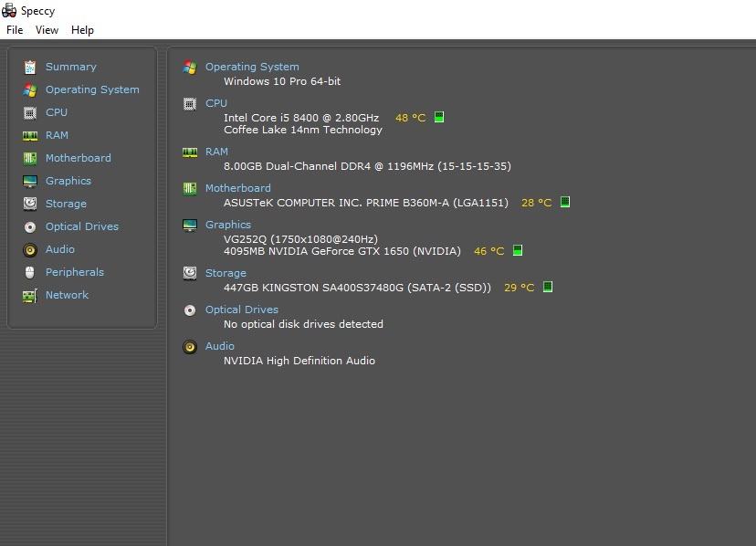Click the NVIDIA High Definition Audio text
Screen dimensions: 756x546
[299, 361]
